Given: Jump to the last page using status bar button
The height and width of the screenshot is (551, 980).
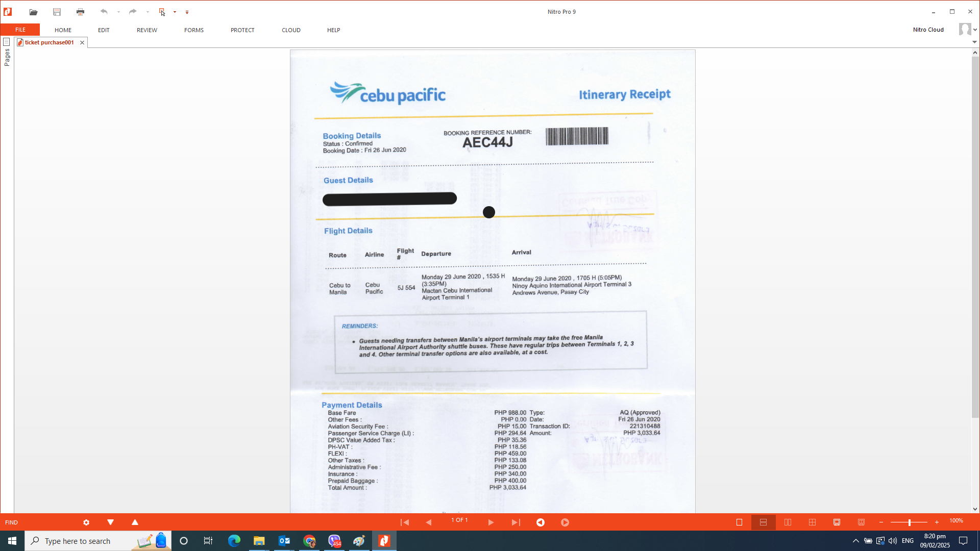Looking at the screenshot, I should pos(516,522).
